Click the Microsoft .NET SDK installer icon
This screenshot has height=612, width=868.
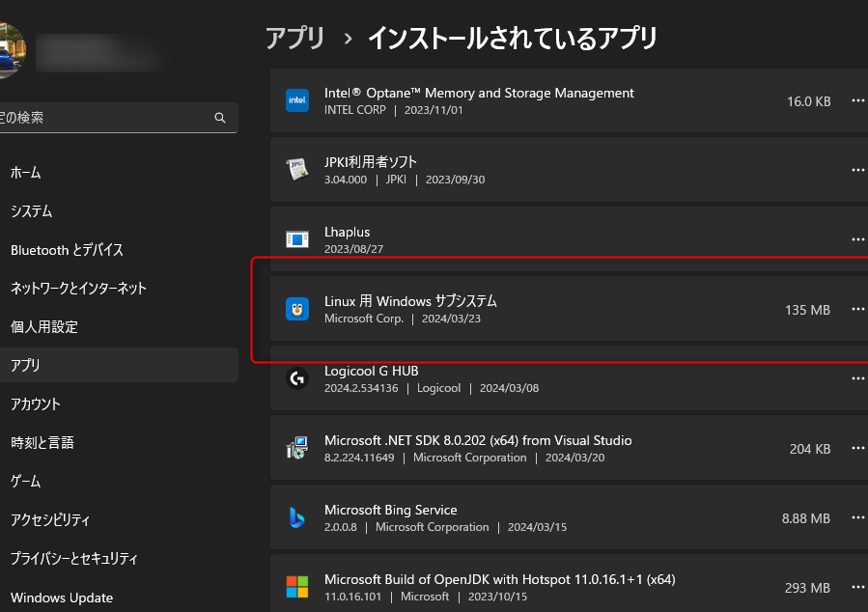(x=297, y=448)
